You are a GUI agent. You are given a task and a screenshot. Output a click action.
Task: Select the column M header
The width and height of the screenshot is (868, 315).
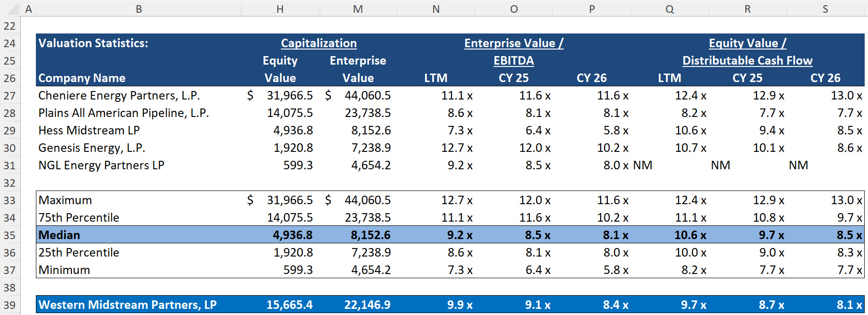click(x=358, y=9)
